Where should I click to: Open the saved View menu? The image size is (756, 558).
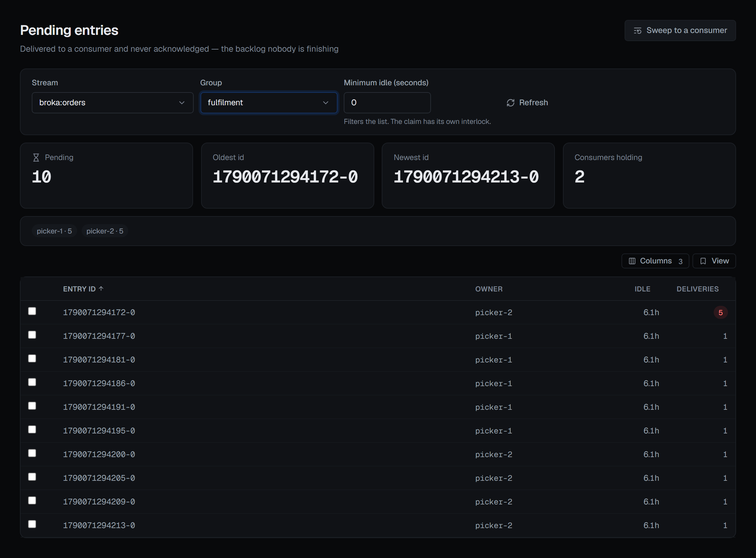click(x=714, y=261)
